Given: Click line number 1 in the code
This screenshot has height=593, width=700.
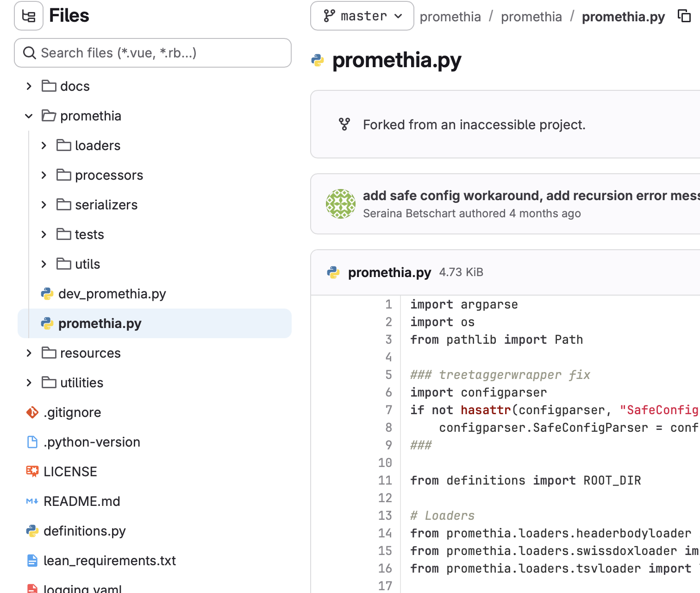Looking at the screenshot, I should pyautogui.click(x=389, y=304).
